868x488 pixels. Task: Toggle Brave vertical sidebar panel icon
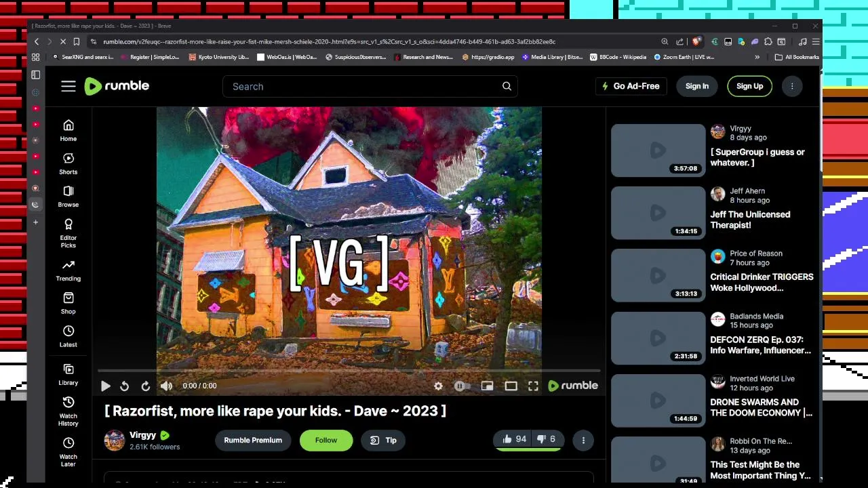tap(36, 75)
